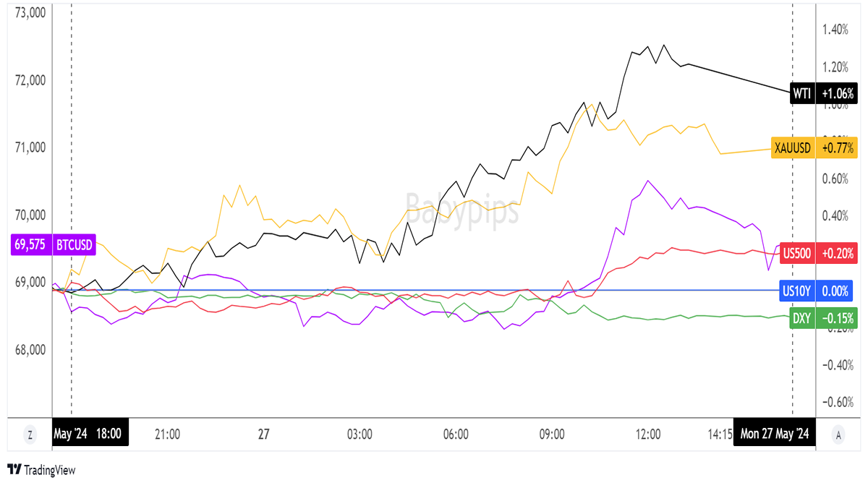Select the green DXY series label
Screen dimensions: 868x488
tap(801, 317)
